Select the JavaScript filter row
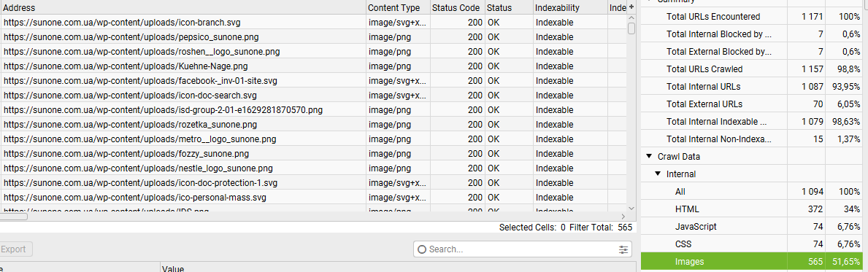The height and width of the screenshot is (272, 868). point(755,227)
